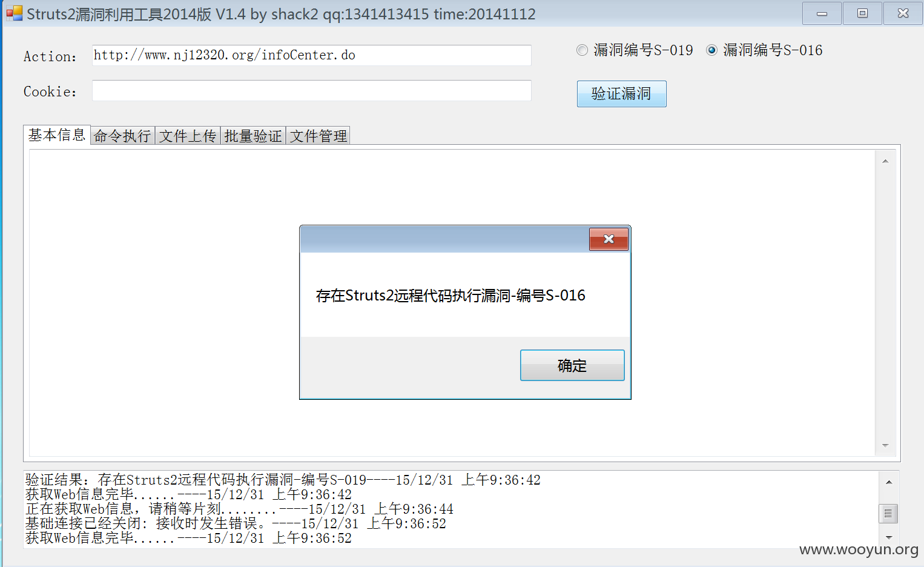
Task: Click the info panel scroll-down arrow
Action: (x=885, y=445)
